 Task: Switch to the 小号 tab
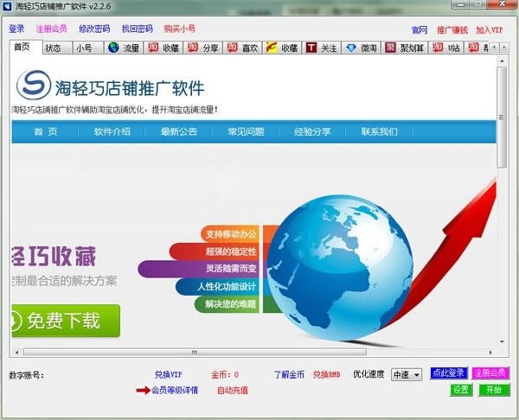88,48
